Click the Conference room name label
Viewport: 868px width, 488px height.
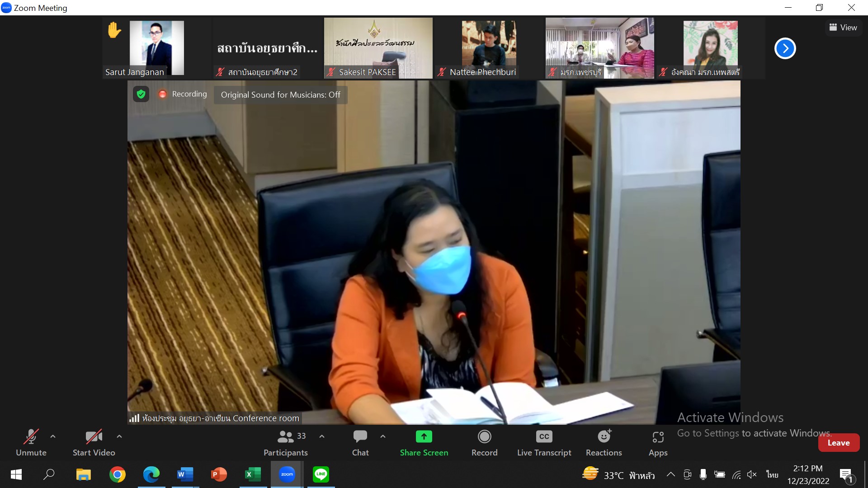pos(221,418)
